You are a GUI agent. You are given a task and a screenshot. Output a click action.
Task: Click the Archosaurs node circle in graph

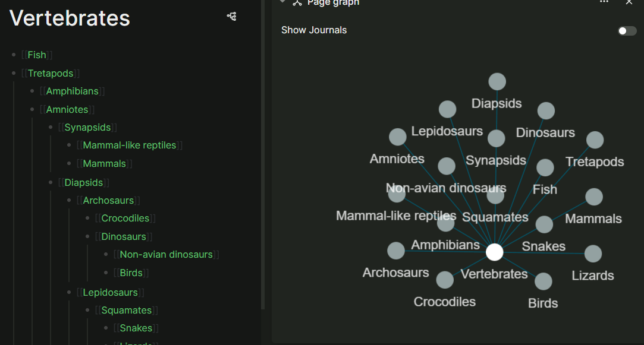click(x=396, y=251)
